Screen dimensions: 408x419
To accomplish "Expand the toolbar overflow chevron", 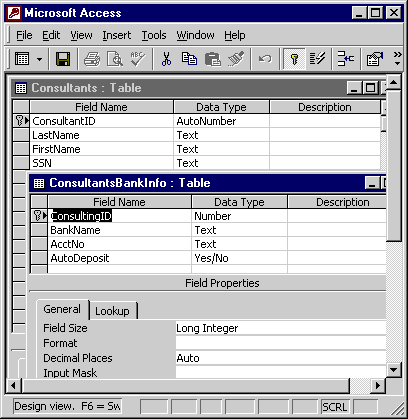I will (397, 58).
